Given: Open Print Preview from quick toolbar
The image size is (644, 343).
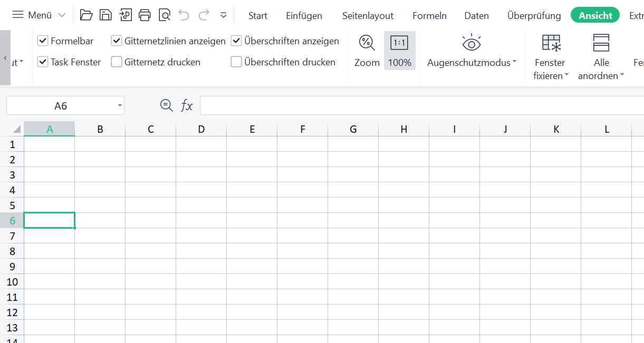Looking at the screenshot, I should point(165,15).
